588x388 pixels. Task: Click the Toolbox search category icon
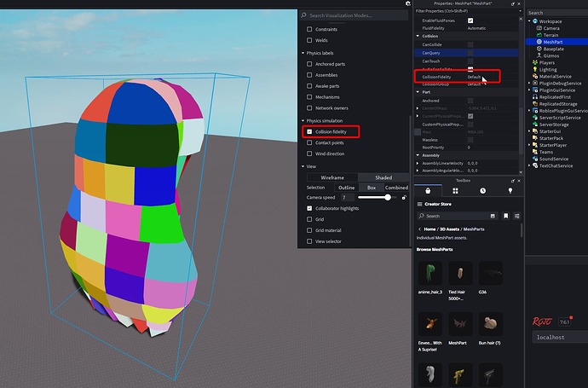click(493, 216)
